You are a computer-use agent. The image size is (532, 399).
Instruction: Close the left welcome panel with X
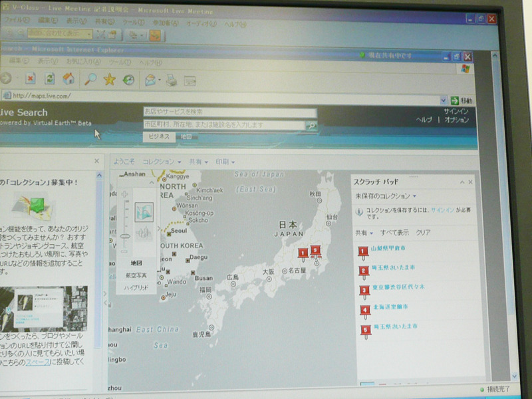(x=96, y=161)
